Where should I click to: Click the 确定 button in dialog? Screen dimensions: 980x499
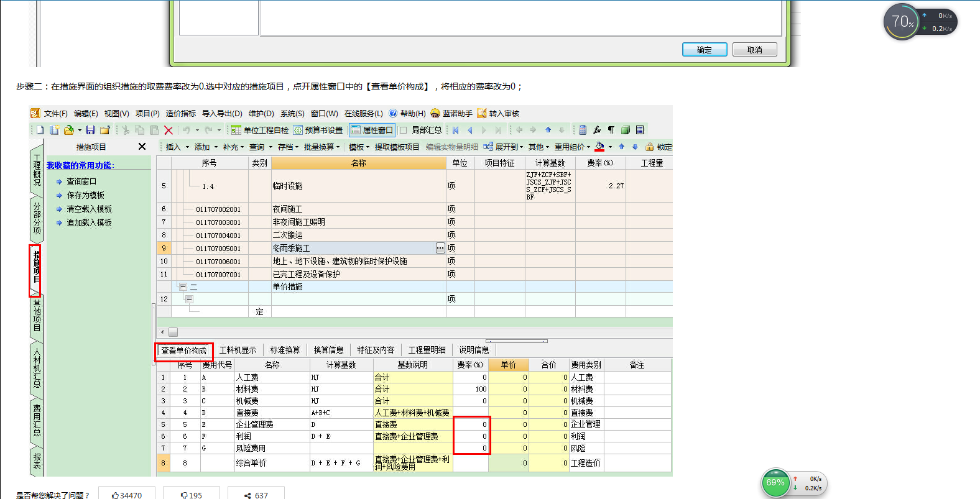(705, 50)
